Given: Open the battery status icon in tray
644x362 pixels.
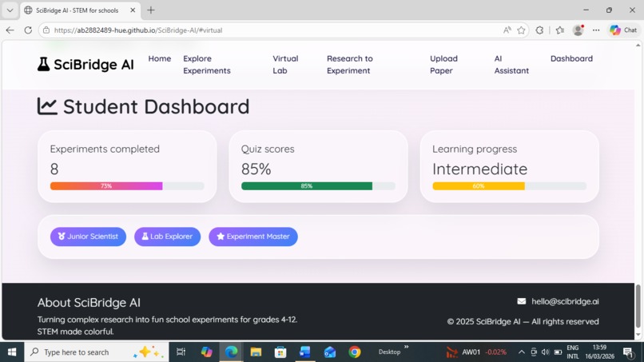Looking at the screenshot, I should click(558, 352).
